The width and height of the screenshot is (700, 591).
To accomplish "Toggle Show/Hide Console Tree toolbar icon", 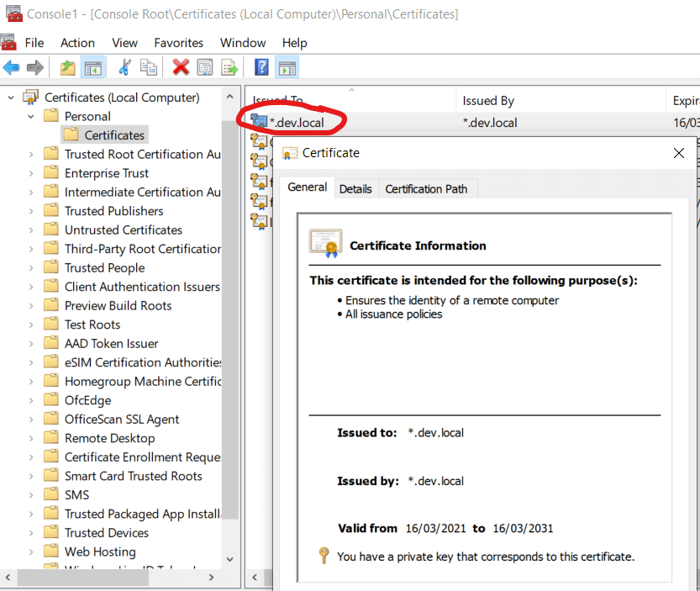I will click(92, 67).
